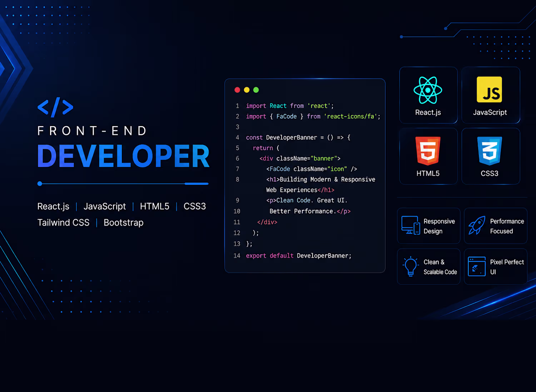536x392 pixels.
Task: Click "CSS3" in the skills list under DEVELOPER
Action: coord(195,206)
